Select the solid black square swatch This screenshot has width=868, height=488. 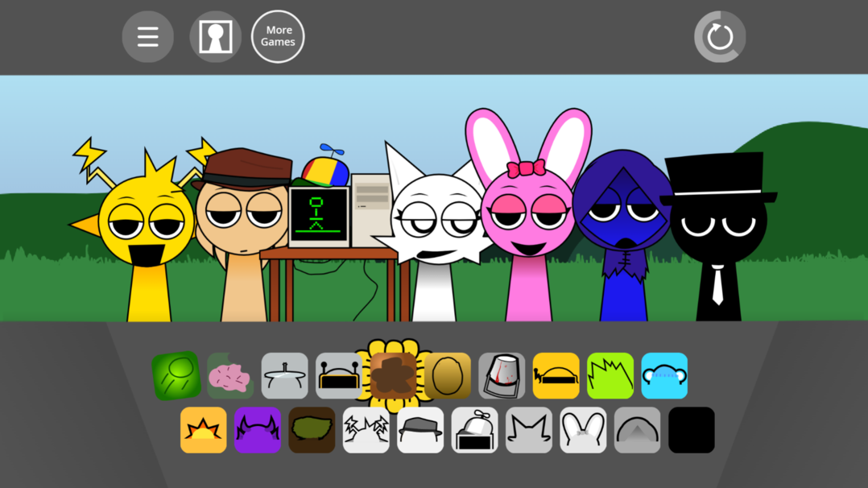coord(692,430)
